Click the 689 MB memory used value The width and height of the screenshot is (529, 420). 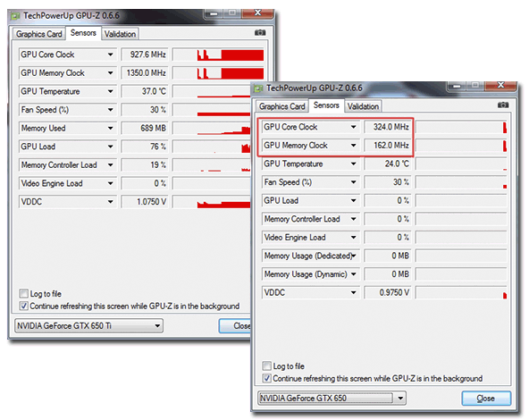click(x=145, y=128)
